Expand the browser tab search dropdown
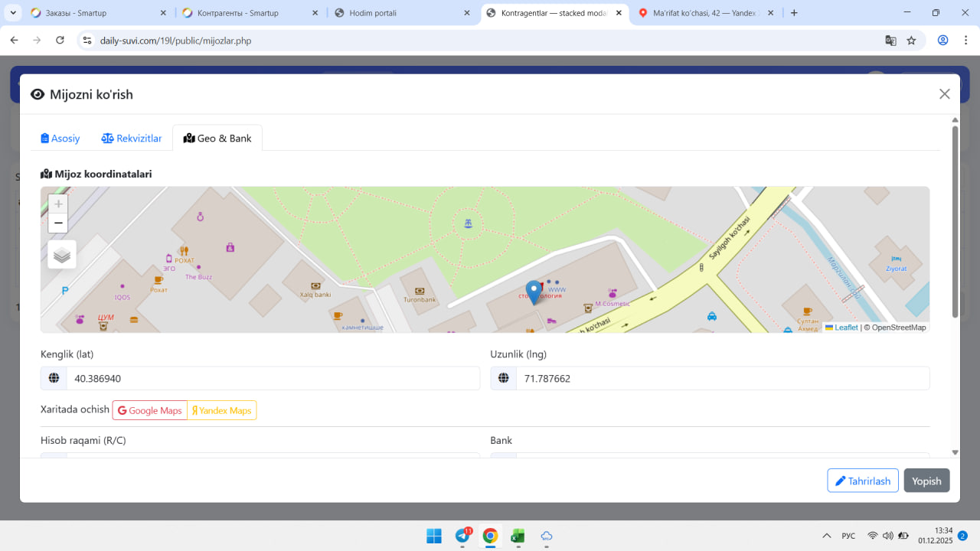This screenshot has width=980, height=551. coord(13,13)
